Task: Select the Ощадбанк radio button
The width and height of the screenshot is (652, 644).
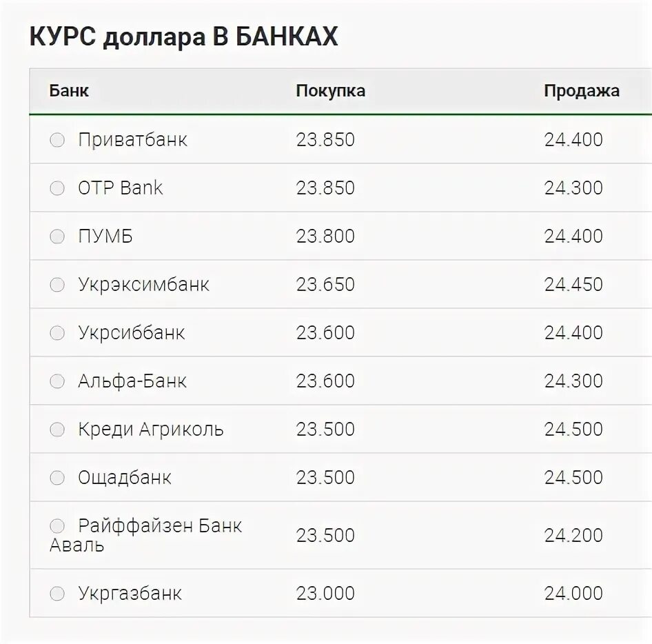Action: coord(57,478)
